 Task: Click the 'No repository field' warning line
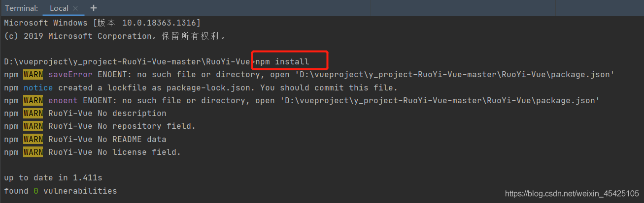tap(146, 126)
